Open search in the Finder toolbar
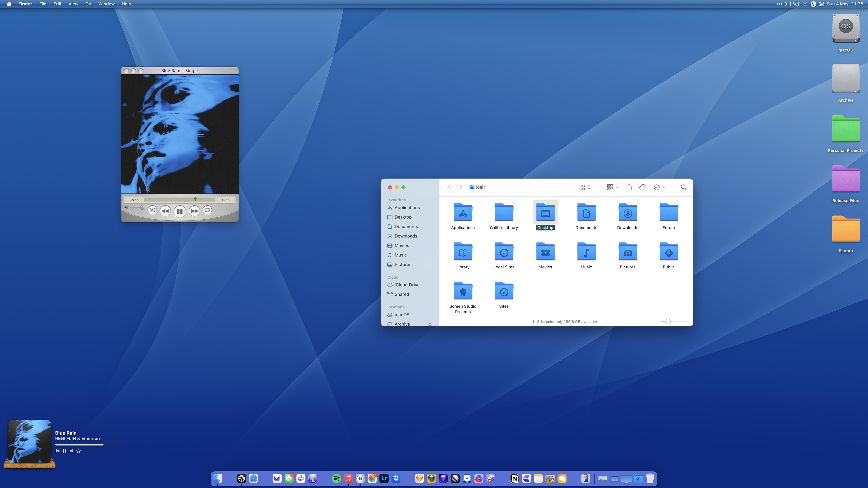The height and width of the screenshot is (488, 868). (684, 187)
